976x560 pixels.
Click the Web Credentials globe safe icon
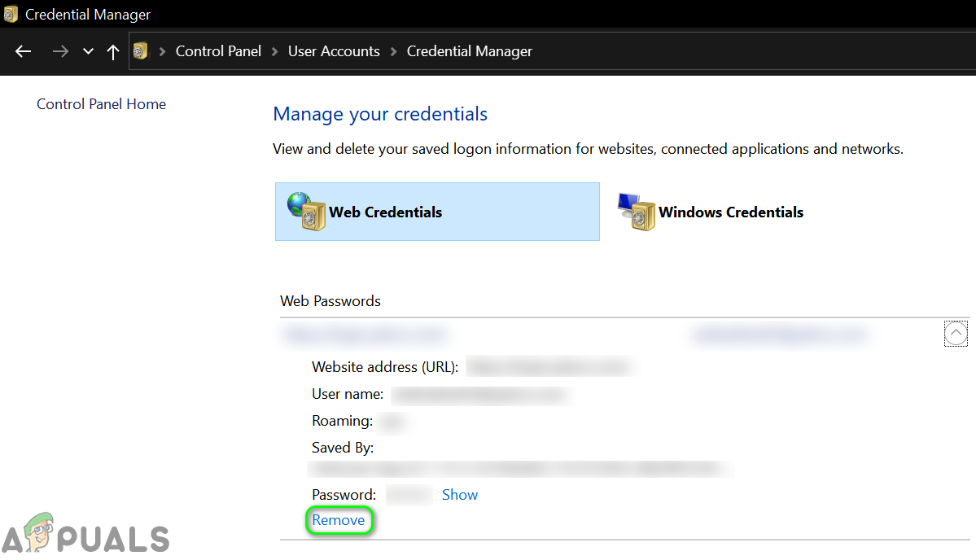tap(306, 212)
